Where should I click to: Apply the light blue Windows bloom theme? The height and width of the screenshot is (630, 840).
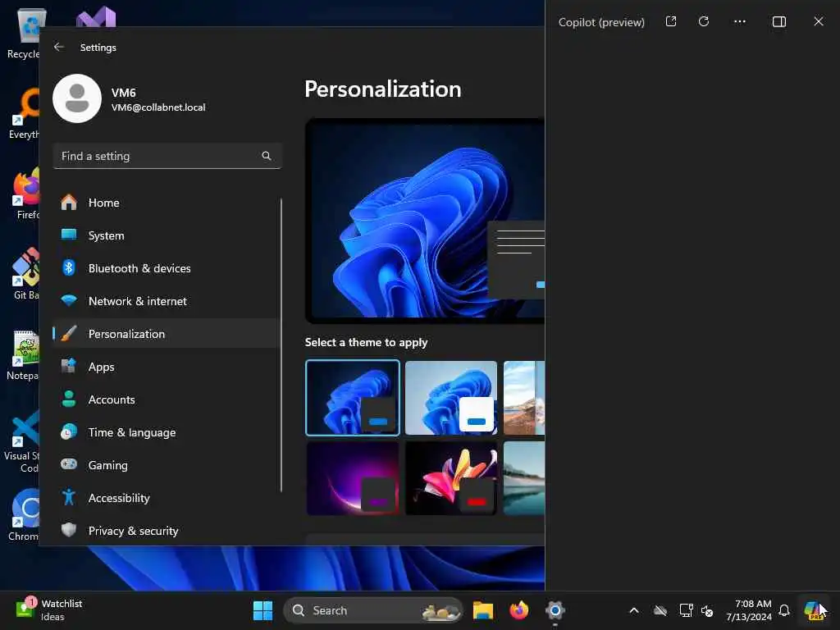[451, 398]
